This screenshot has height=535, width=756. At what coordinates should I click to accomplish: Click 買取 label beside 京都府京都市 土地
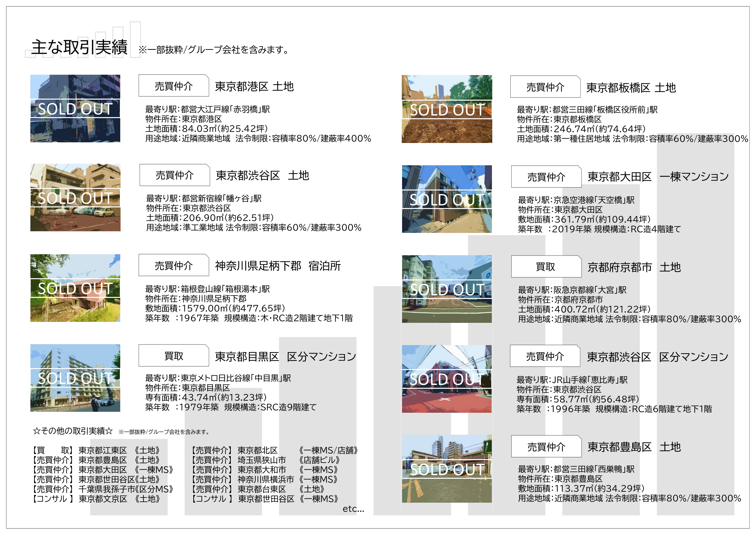(x=546, y=267)
